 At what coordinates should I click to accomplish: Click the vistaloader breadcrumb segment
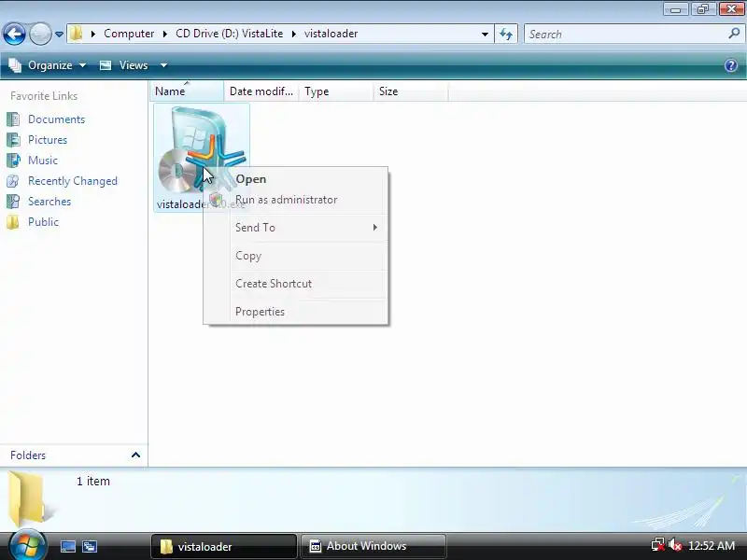331,34
